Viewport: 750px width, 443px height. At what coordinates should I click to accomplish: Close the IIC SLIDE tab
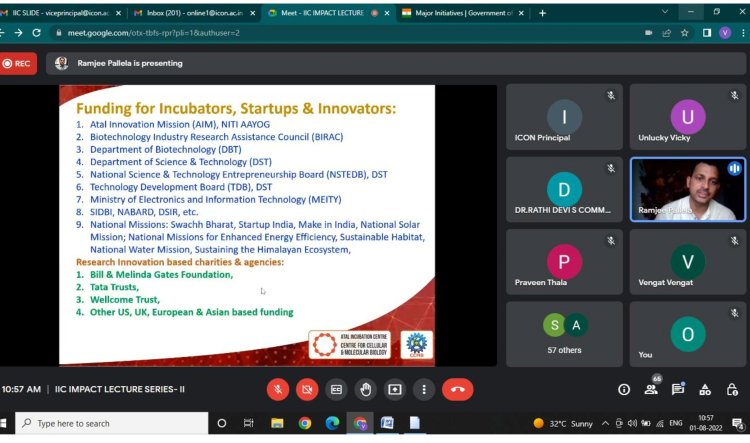(x=119, y=13)
